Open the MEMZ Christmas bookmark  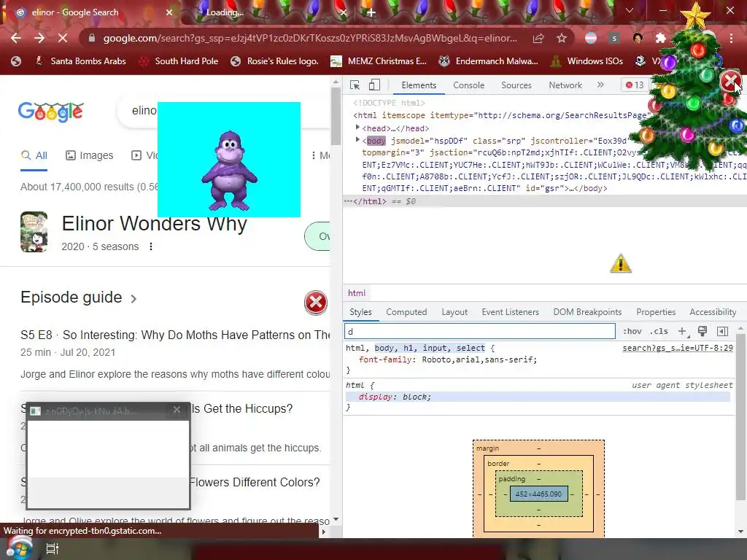[x=379, y=61]
